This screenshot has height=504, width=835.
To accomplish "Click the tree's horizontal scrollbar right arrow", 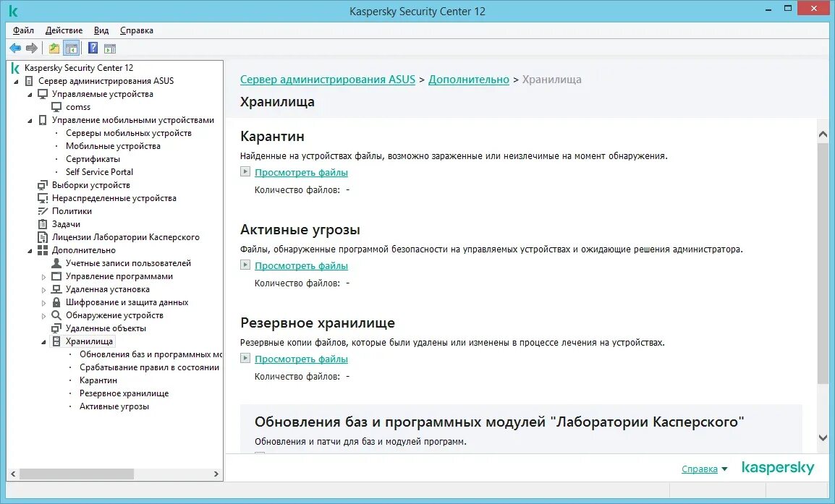I will click(x=216, y=474).
